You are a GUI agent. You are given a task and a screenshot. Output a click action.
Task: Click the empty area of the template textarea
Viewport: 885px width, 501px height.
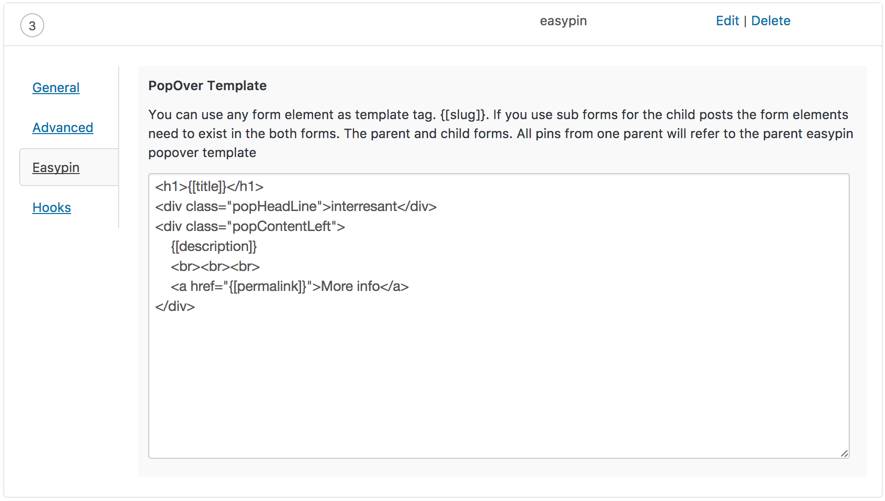pyautogui.click(x=499, y=384)
